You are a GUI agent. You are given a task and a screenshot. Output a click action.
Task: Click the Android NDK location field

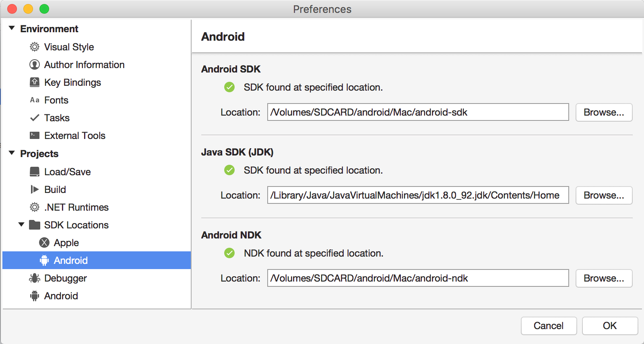click(418, 278)
